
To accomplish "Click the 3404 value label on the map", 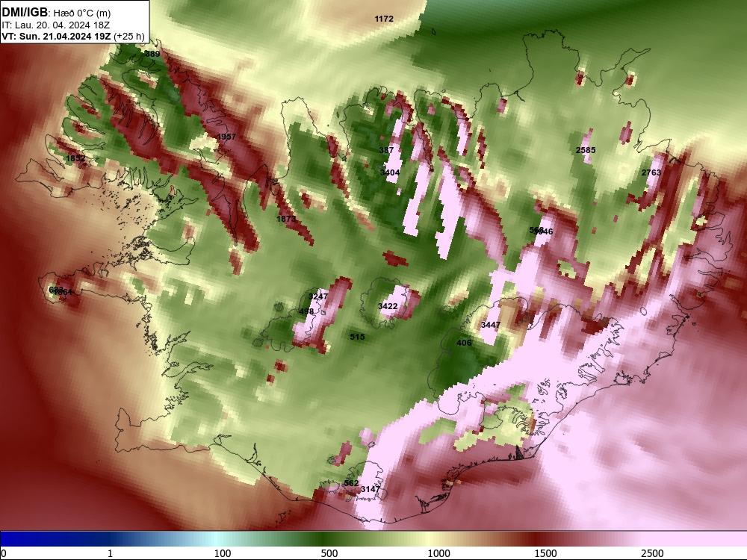I will pyautogui.click(x=390, y=172).
